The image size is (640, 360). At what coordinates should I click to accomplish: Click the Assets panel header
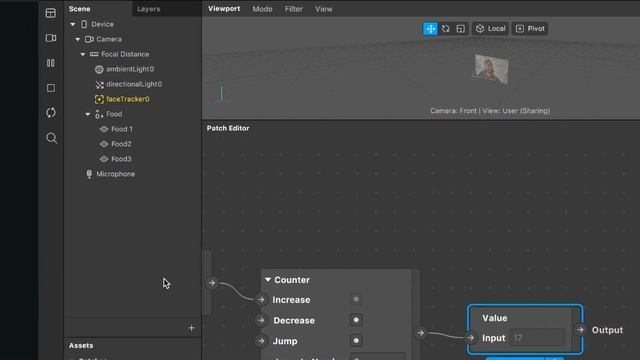81,345
